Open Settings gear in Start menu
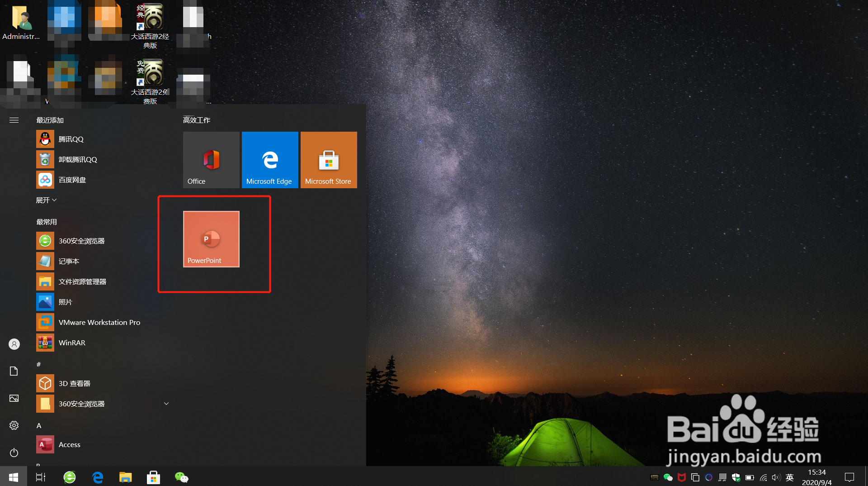The height and width of the screenshot is (486, 868). 14,425
